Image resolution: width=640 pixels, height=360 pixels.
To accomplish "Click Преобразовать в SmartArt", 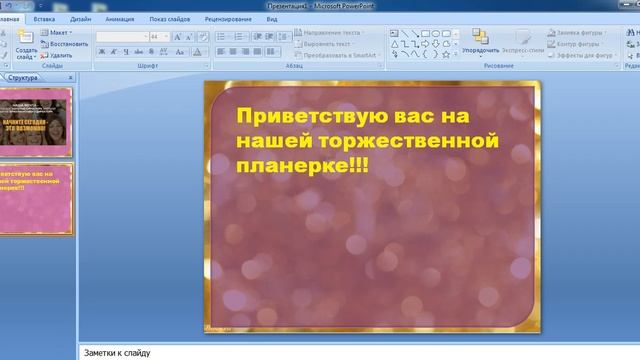I will tap(337, 55).
